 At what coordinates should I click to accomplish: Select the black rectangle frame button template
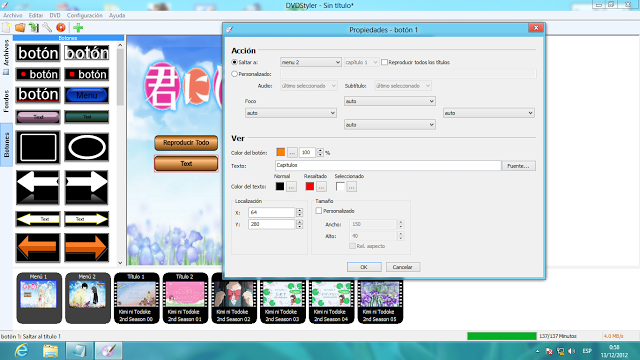point(38,147)
